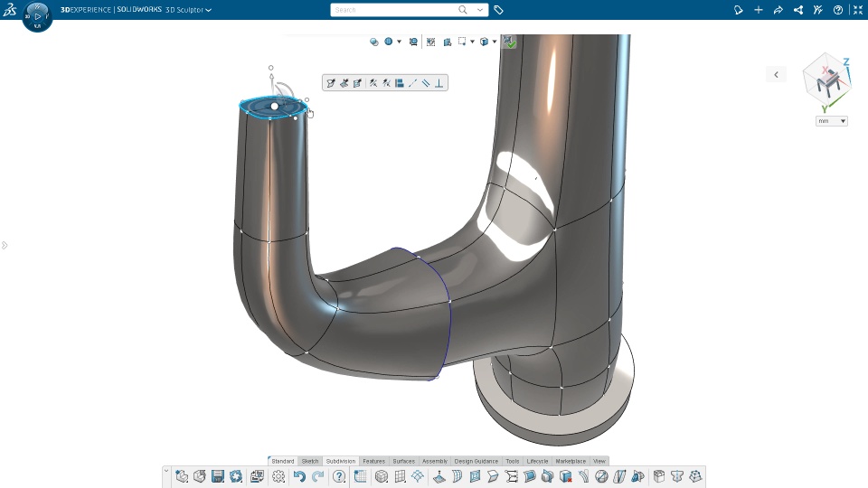This screenshot has height=488, width=868.
Task: Click the share arrow icon in top bar
Action: click(778, 10)
